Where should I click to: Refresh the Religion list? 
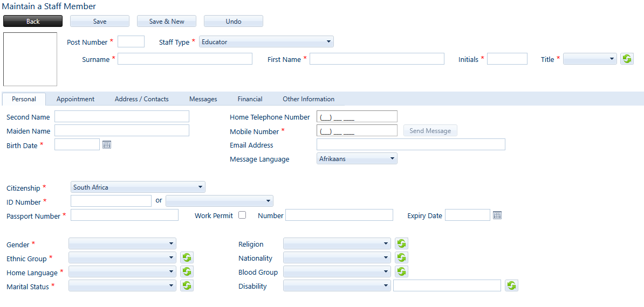[x=402, y=244]
